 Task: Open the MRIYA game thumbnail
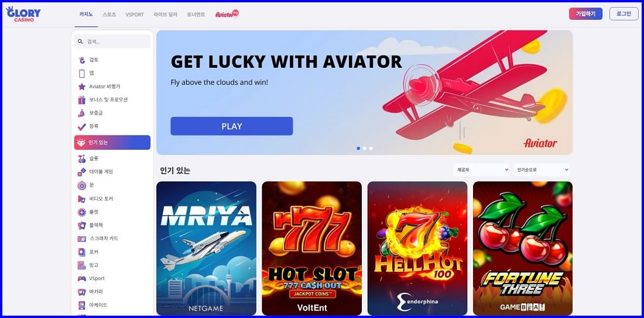click(206, 248)
